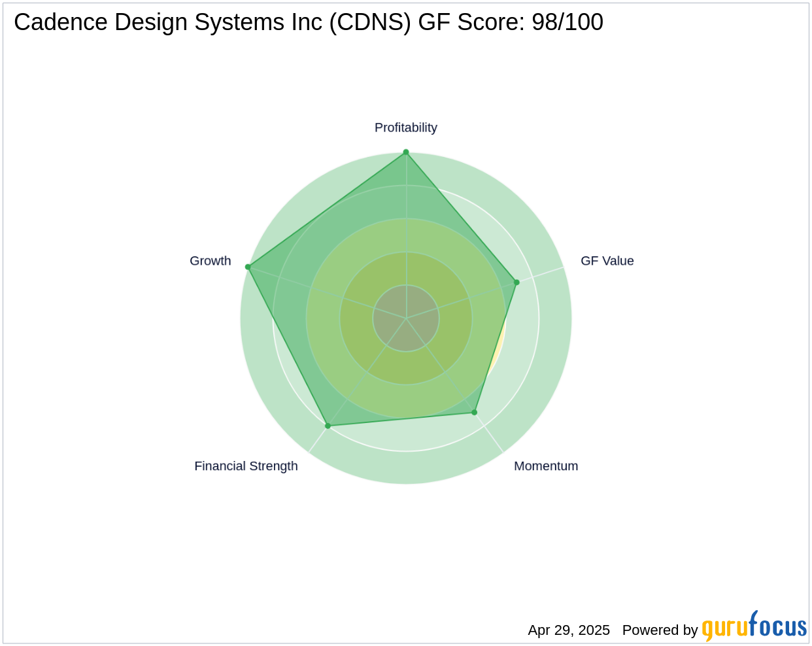Click the 'Powered by' text
The image size is (812, 646).
[660, 630]
